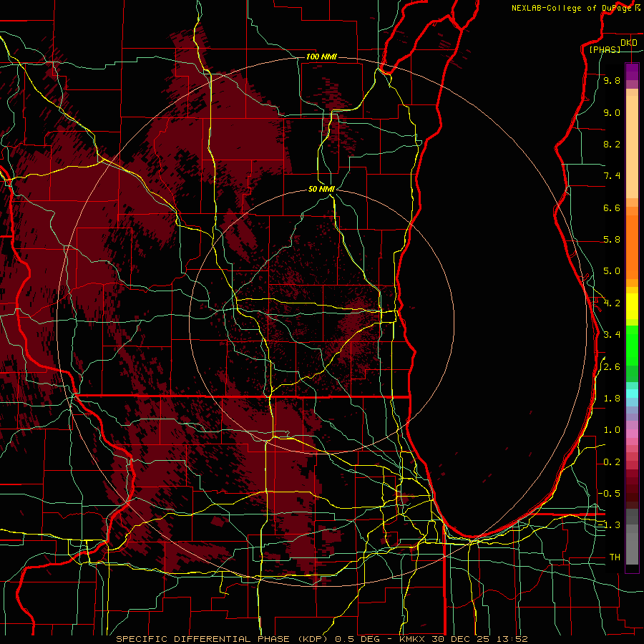The width and height of the screenshot is (644, 644).
Task: Pick the yellow band of the color scale
Action: [x=632, y=306]
